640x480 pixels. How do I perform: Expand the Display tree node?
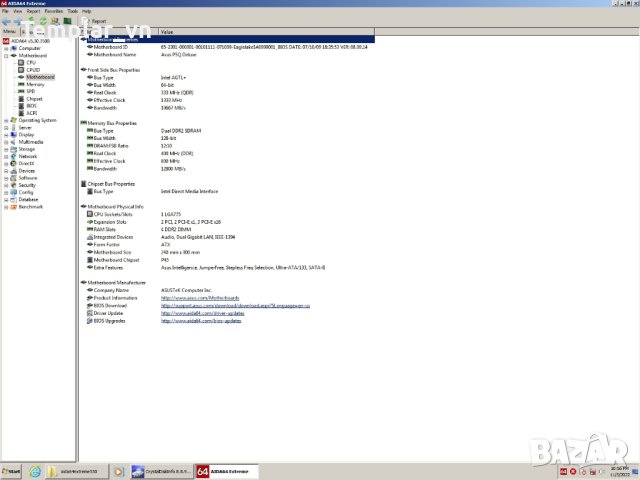pyautogui.click(x=5, y=134)
